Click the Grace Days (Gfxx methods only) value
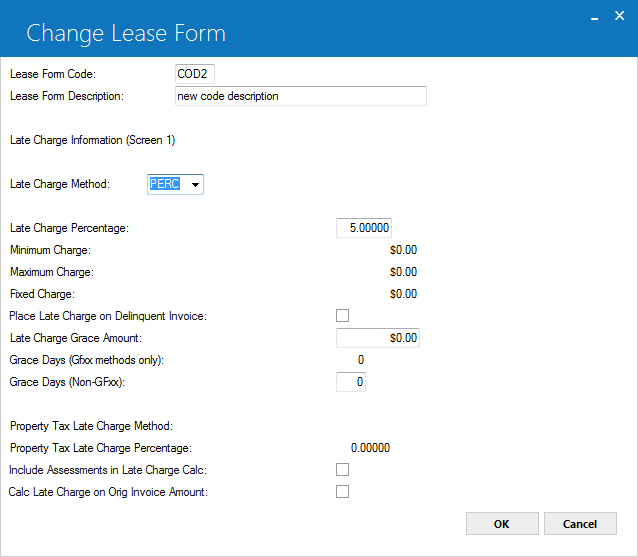 click(x=361, y=360)
